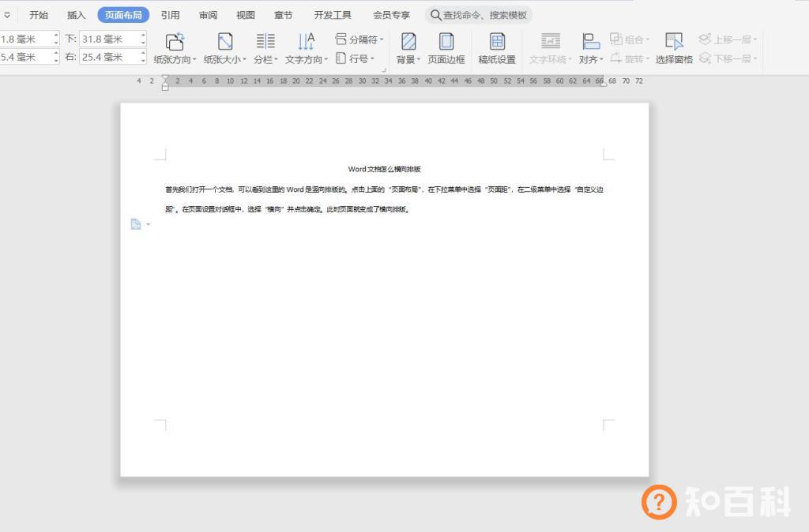Switch to the 引用 tab
809x532 pixels.
[171, 15]
